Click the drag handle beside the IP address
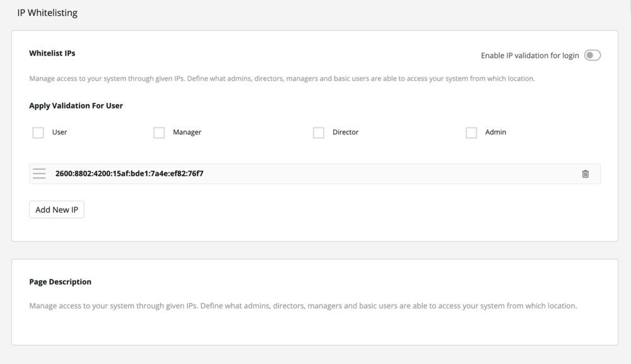631x364 pixels. tap(39, 173)
